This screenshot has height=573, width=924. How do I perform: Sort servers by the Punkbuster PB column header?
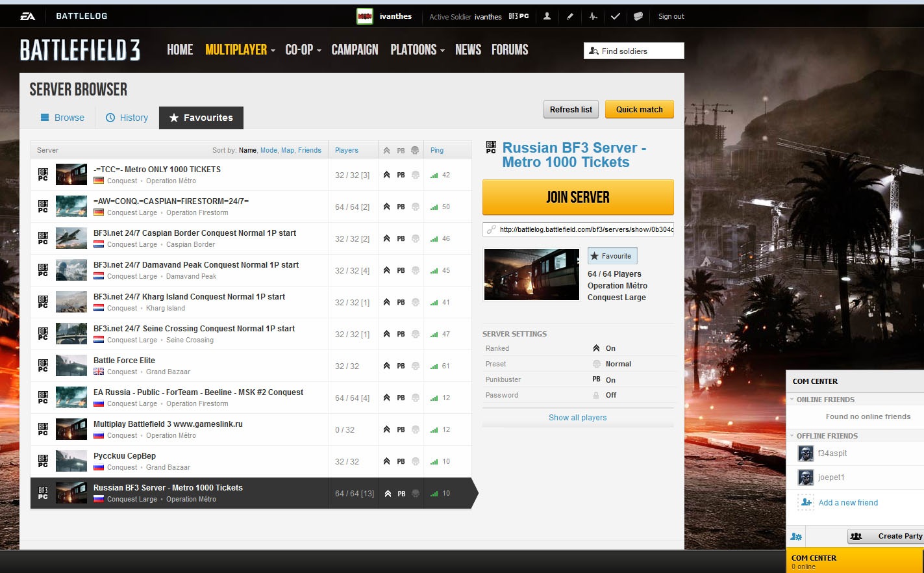pos(401,151)
